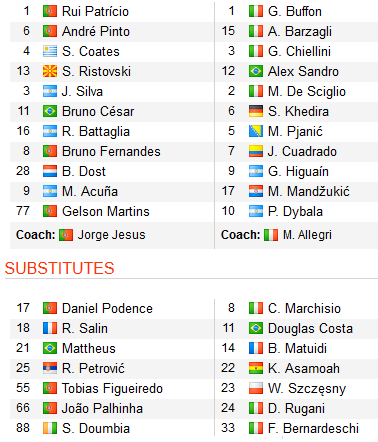Click Poland flag beside W. Szczęsny
The height and width of the screenshot is (442, 378).
[x=256, y=388]
